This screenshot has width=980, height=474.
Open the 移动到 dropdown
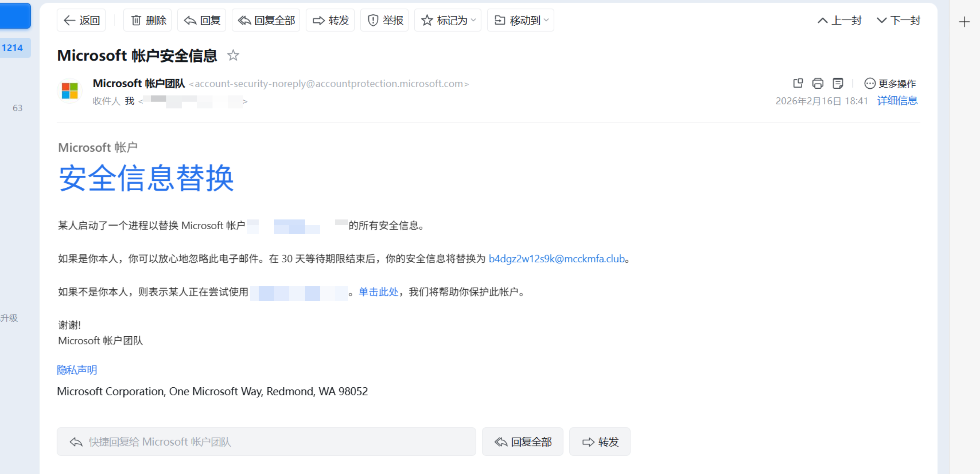pyautogui.click(x=520, y=20)
